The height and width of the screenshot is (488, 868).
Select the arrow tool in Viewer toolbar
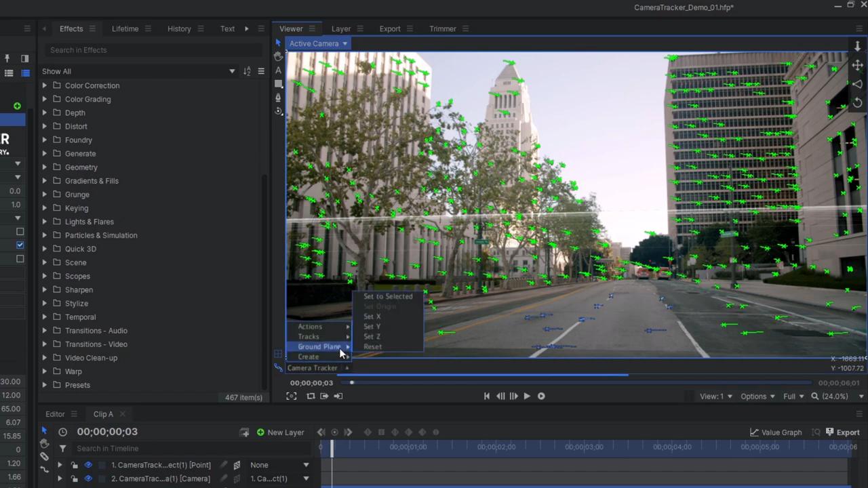tap(278, 43)
